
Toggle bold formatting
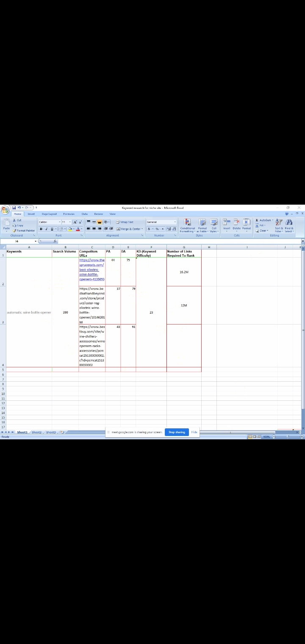41,229
